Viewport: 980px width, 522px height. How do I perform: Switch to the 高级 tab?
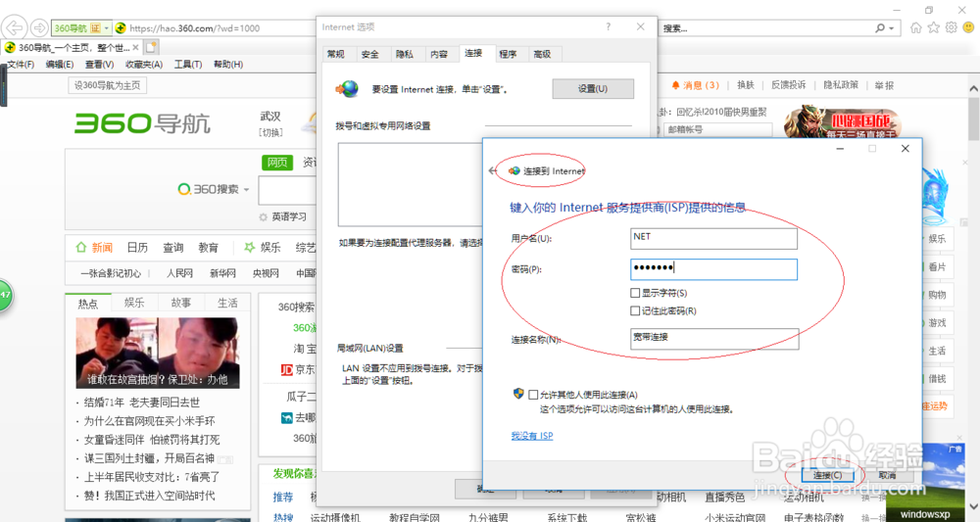[x=543, y=54]
